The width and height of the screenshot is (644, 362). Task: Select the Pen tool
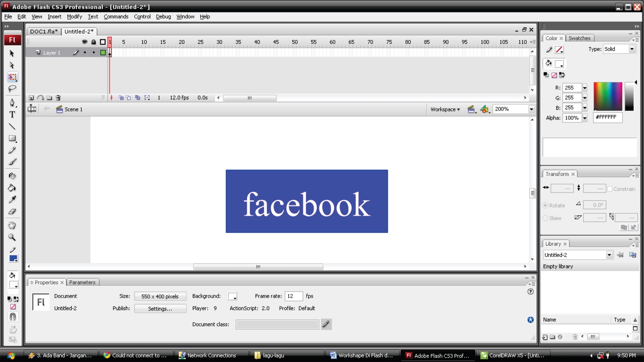coord(12,103)
